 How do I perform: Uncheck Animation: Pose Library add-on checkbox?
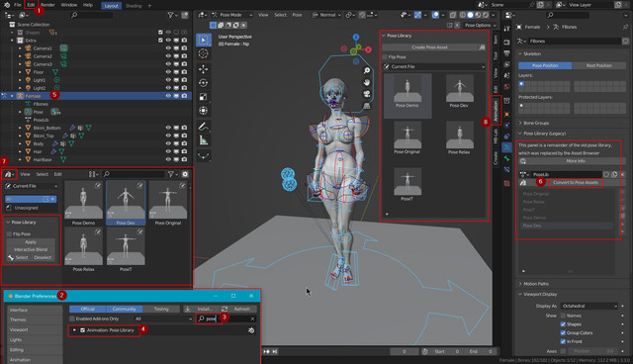tap(83, 330)
